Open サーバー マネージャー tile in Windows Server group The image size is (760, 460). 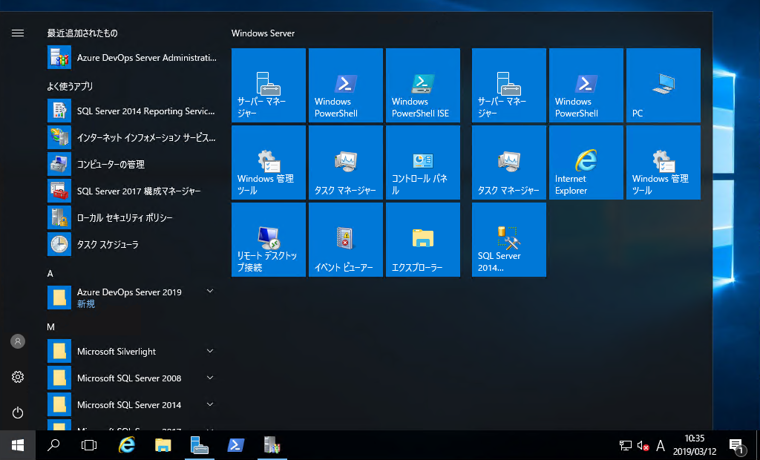269,85
